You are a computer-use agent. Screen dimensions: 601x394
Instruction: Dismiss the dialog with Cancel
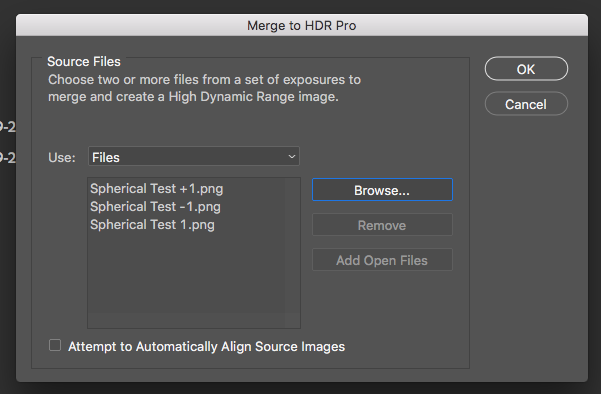(x=526, y=104)
